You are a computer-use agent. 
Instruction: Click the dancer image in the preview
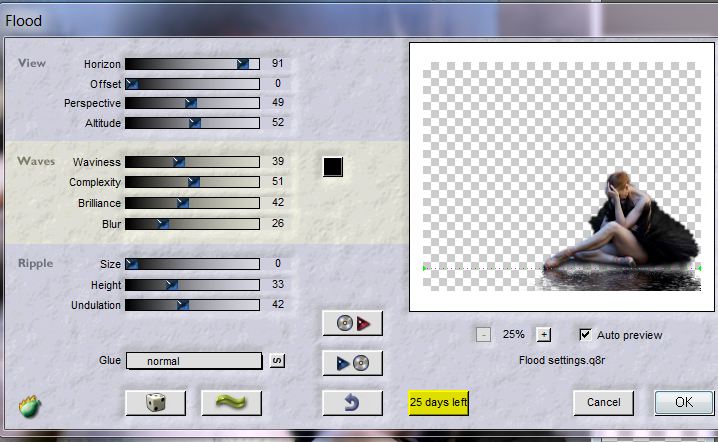click(x=623, y=222)
